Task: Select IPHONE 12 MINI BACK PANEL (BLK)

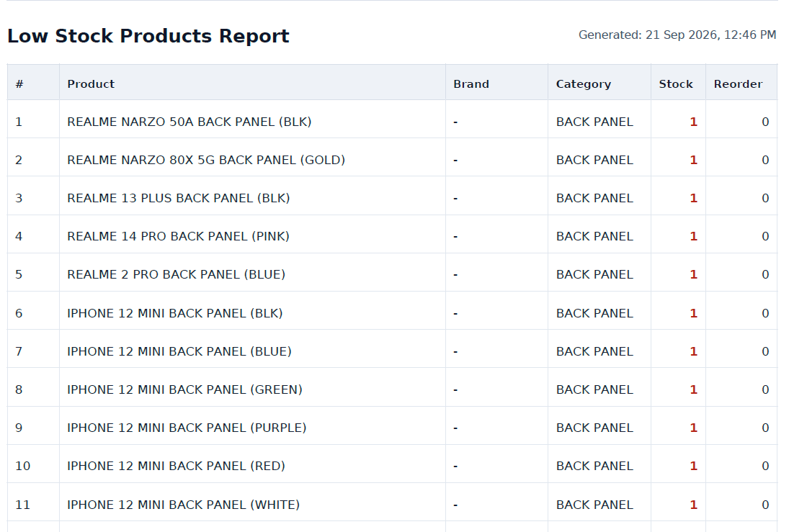Action: pos(175,313)
